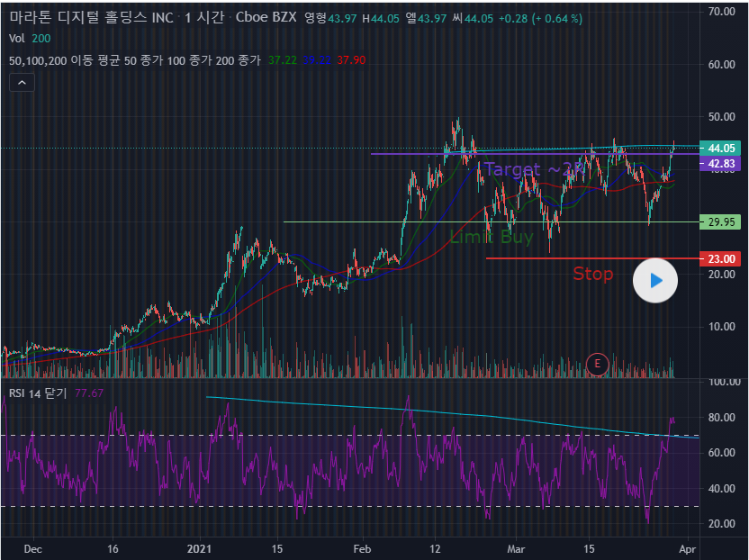749x560 pixels.
Task: Select the Vol 200 indicator legend
Action: coord(30,38)
